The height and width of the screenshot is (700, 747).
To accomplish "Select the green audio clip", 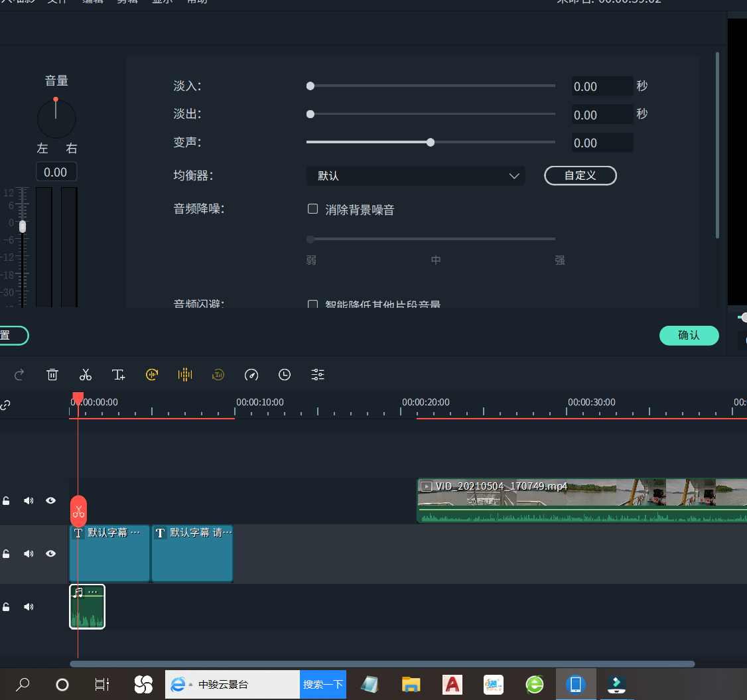I will pos(87,606).
